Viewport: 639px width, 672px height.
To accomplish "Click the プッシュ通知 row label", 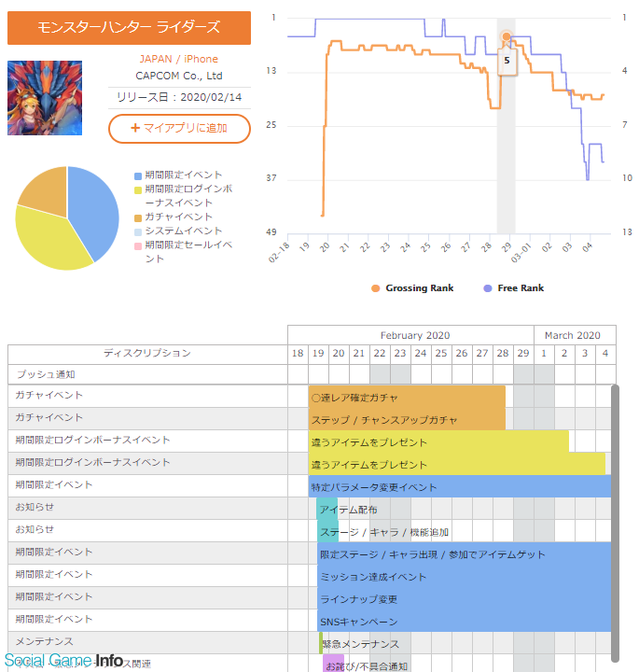I will coord(46,374).
